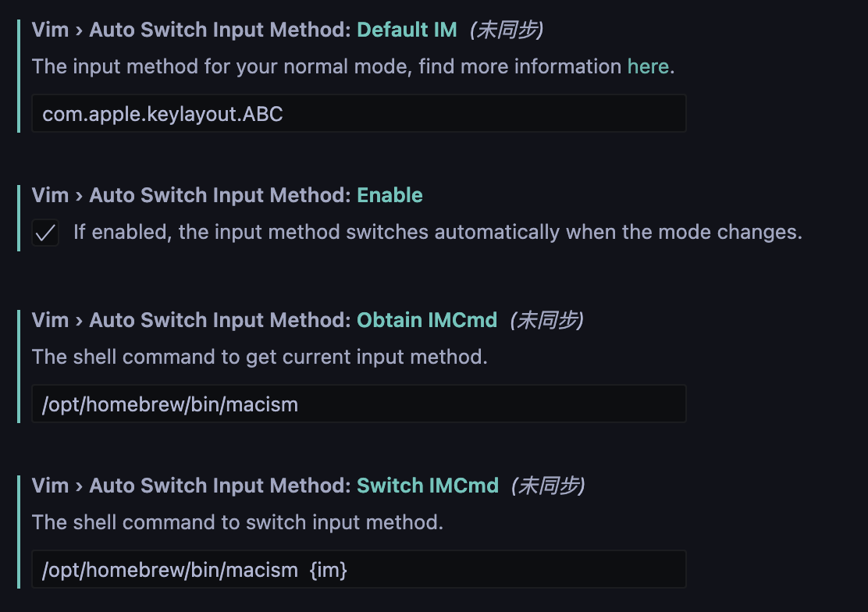The width and height of the screenshot is (868, 612).
Task: Click modified indicator bar beside Switch IMCmd setting
Action: [x=18, y=531]
